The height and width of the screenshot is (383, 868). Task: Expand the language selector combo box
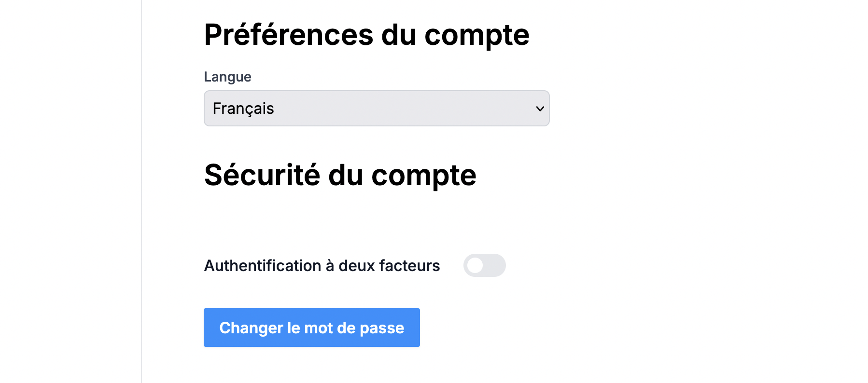[376, 109]
